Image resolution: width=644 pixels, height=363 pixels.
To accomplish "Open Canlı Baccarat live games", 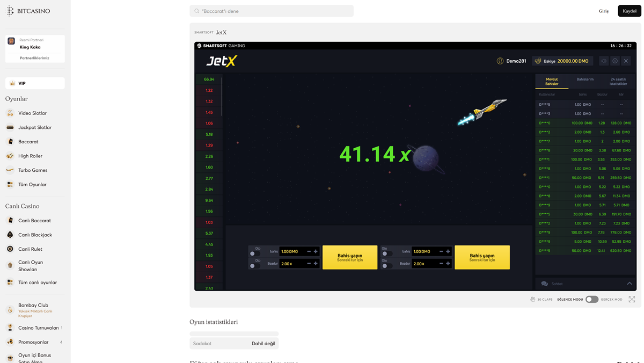I will pos(34,220).
